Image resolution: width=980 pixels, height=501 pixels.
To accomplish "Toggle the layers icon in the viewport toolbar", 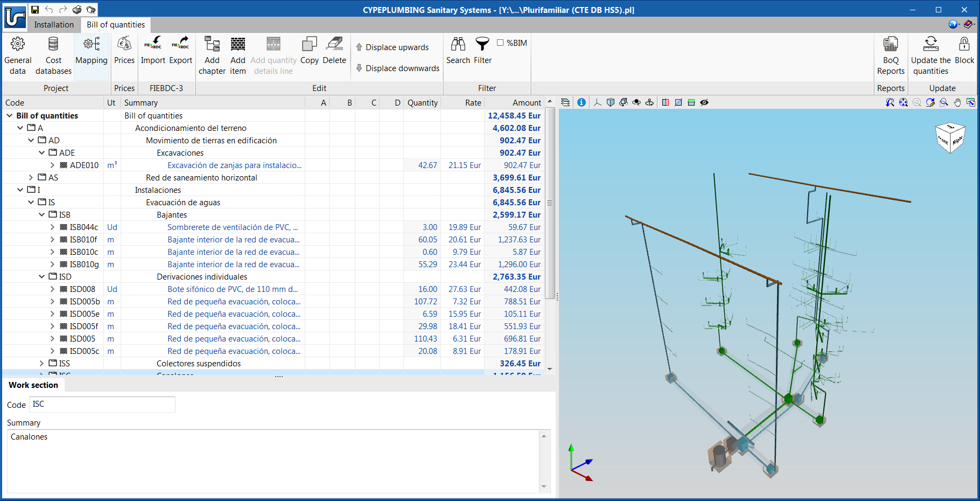I will pos(565,102).
